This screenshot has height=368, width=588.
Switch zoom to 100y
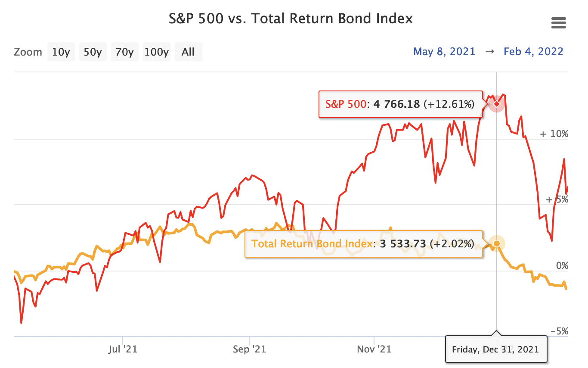click(157, 52)
